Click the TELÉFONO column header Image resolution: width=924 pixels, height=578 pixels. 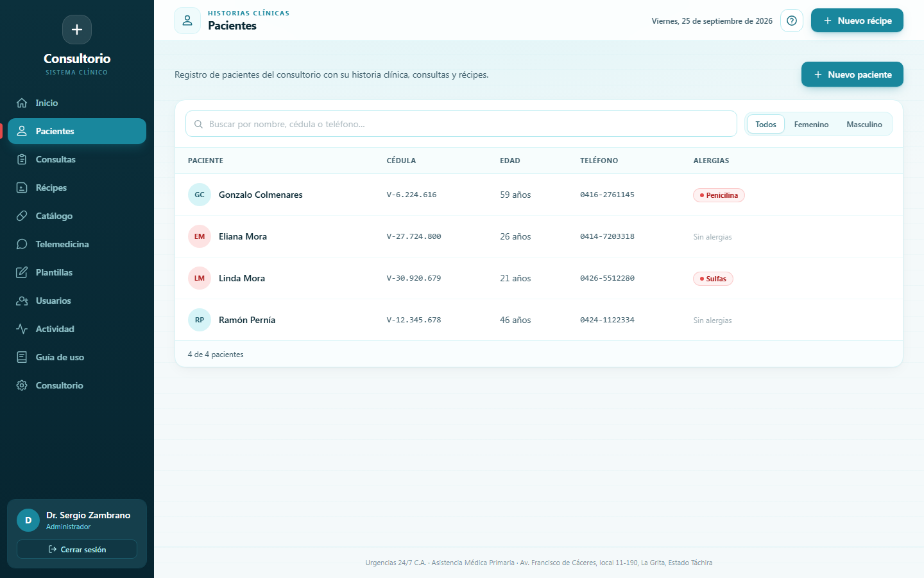(599, 161)
